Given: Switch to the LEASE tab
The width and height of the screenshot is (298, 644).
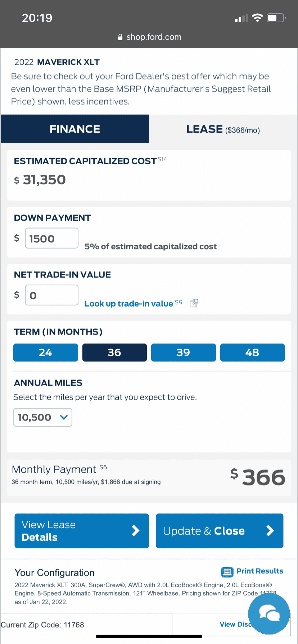Looking at the screenshot, I should (x=223, y=129).
